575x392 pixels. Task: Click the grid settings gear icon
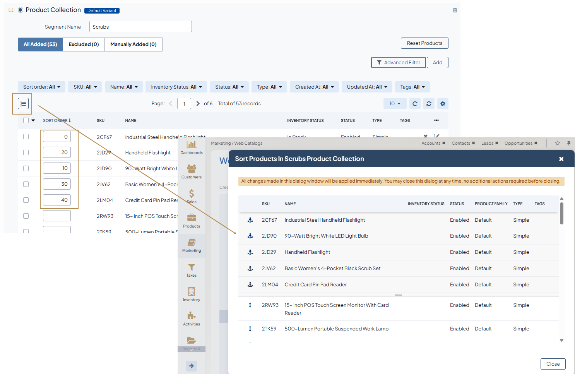pos(443,104)
